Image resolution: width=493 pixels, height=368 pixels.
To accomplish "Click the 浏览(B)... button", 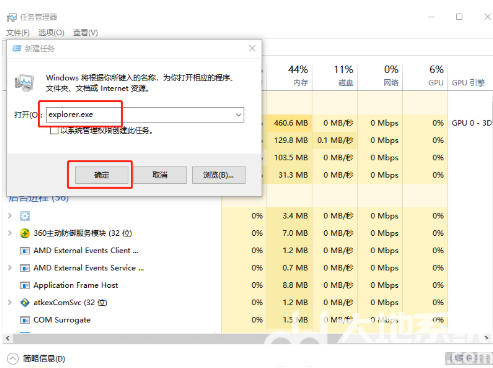I will click(x=219, y=175).
